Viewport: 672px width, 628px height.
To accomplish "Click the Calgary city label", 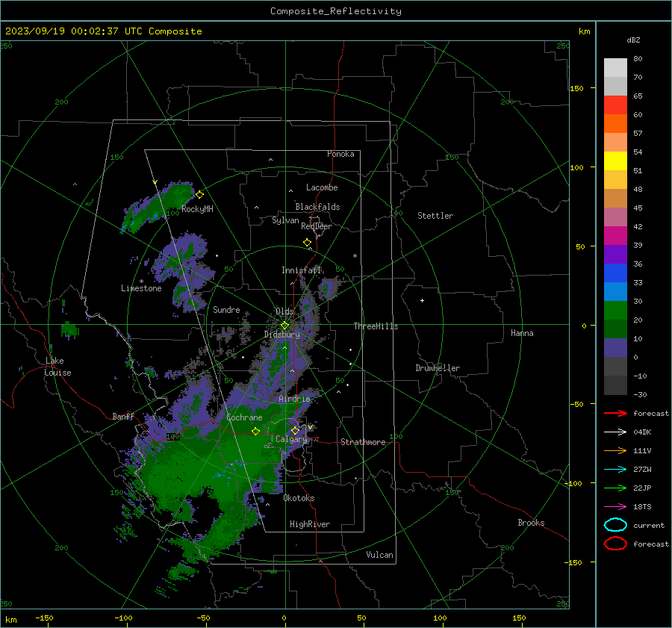I will 291,439.
